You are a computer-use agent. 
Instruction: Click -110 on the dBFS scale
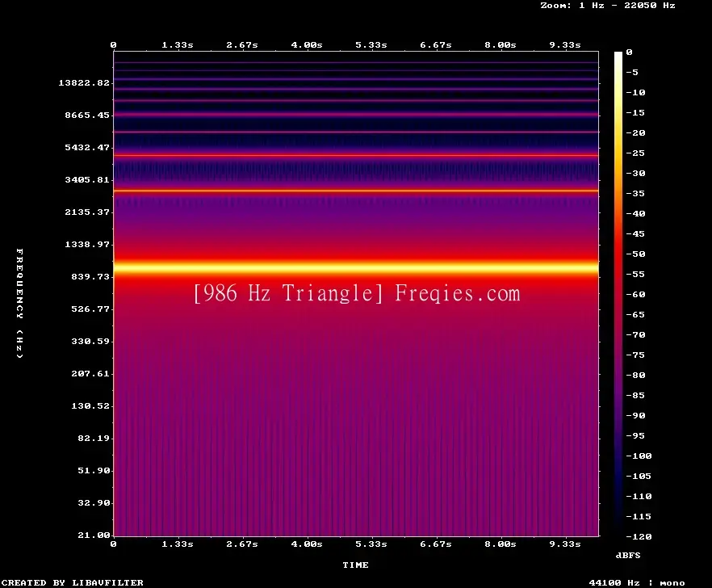(x=639, y=496)
